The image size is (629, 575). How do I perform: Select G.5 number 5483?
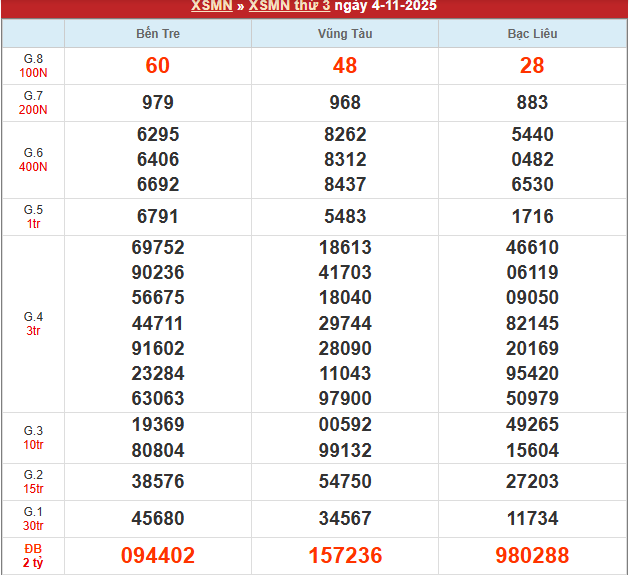[x=345, y=217]
